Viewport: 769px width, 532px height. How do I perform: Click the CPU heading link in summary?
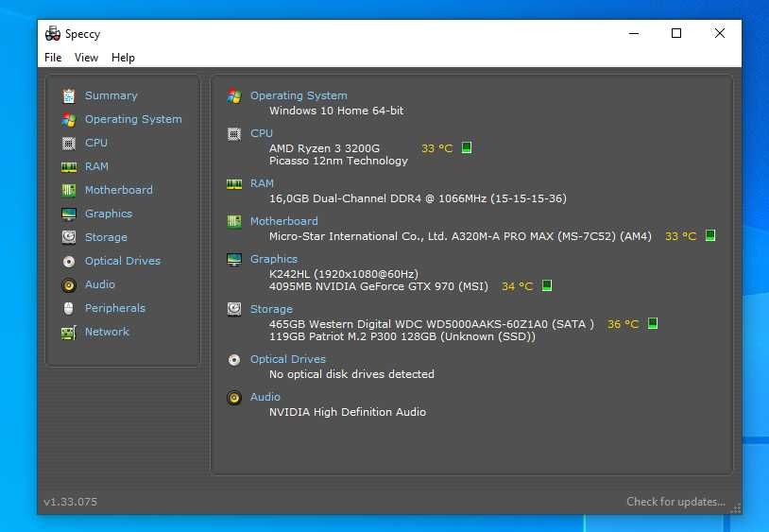click(x=262, y=133)
